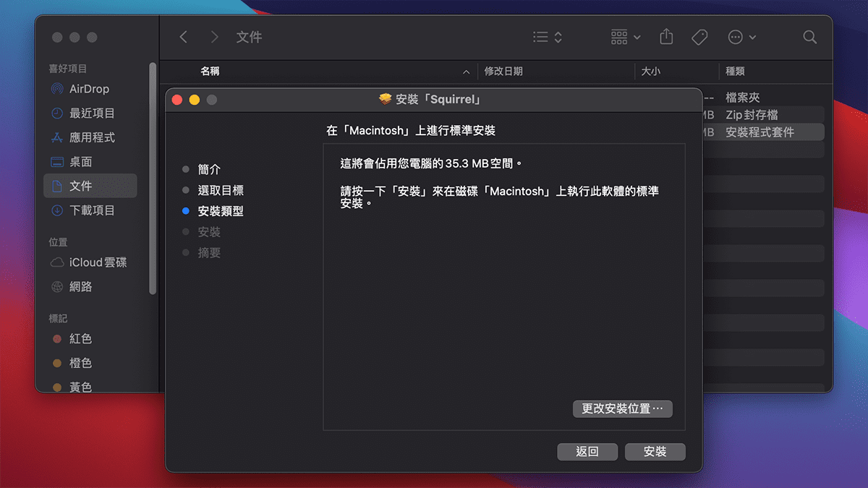Open the list view options dropdown
Screen dimensions: 868x488
tap(548, 37)
